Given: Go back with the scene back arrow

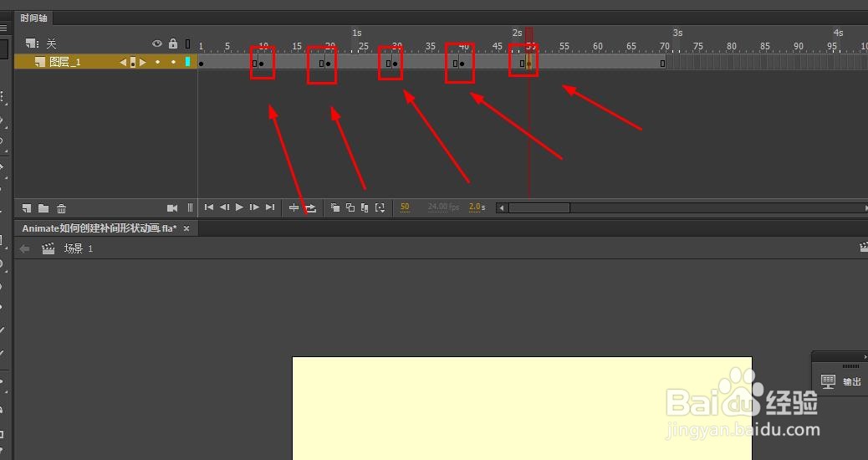Looking at the screenshot, I should point(24,249).
